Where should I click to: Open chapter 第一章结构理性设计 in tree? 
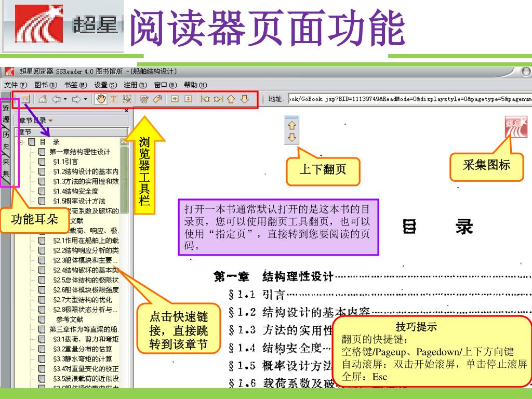pyautogui.click(x=79, y=152)
